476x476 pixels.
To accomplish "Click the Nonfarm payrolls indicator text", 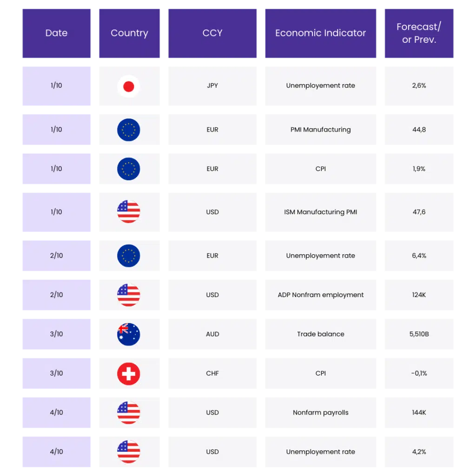I will (x=321, y=412).
